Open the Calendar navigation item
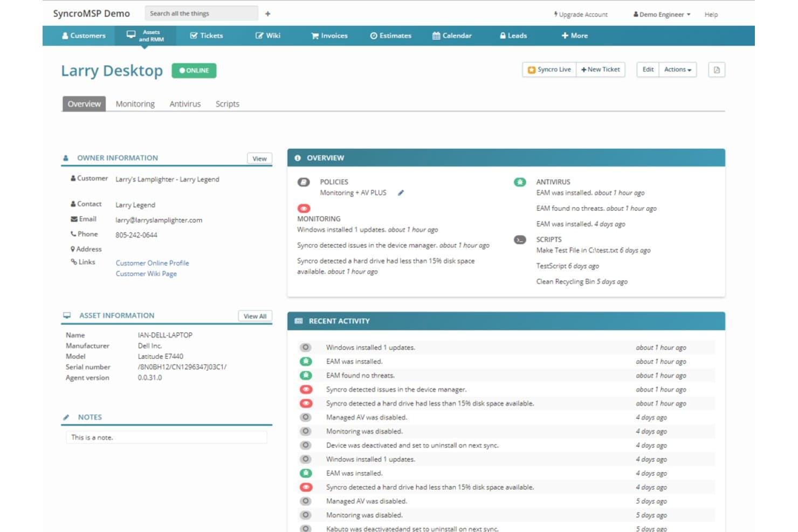 452,36
